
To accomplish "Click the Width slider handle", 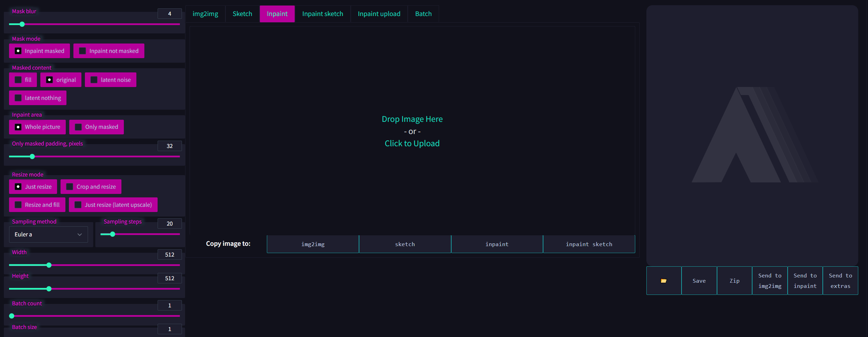I will click(49, 265).
